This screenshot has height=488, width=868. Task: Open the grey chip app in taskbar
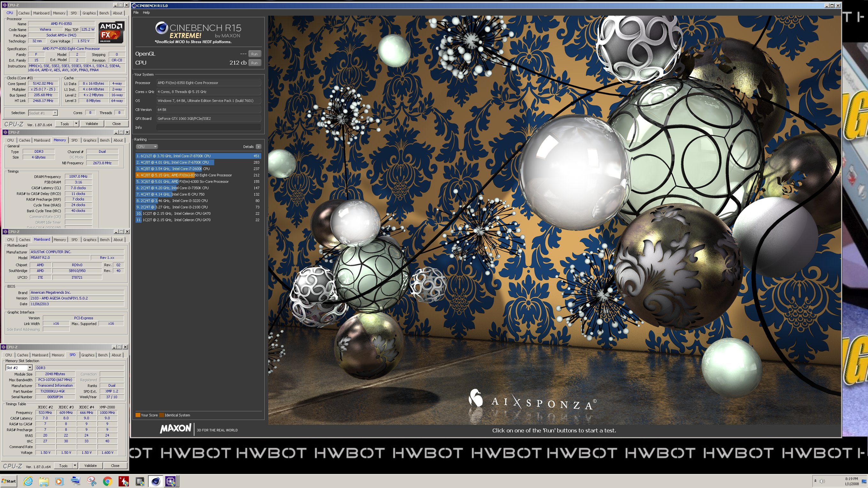139,481
